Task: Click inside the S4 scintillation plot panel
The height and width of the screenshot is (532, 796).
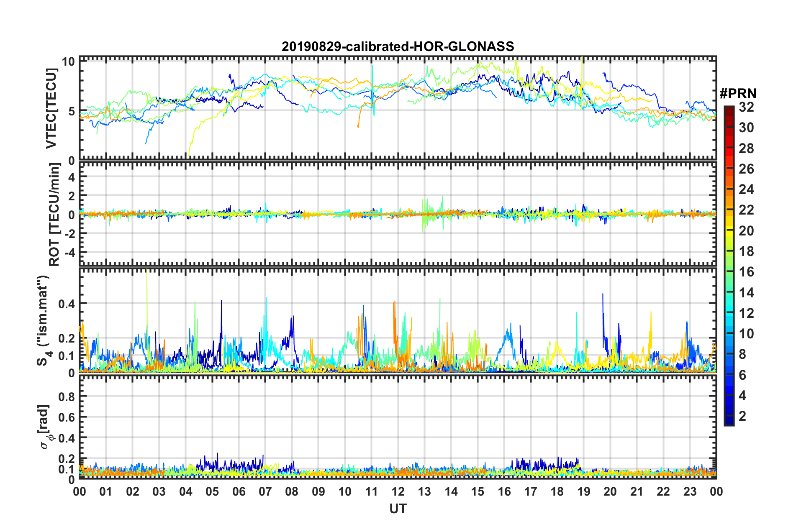Action: (398, 320)
